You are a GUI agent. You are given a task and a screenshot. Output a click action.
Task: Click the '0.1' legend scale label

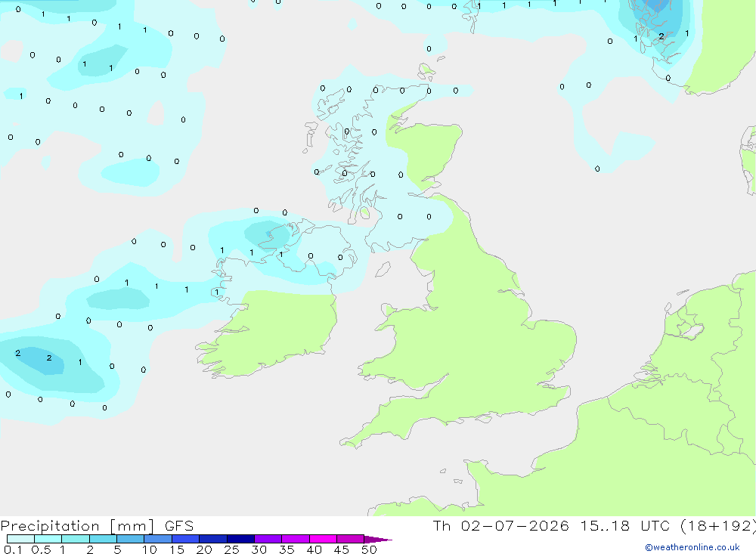pos(13,549)
